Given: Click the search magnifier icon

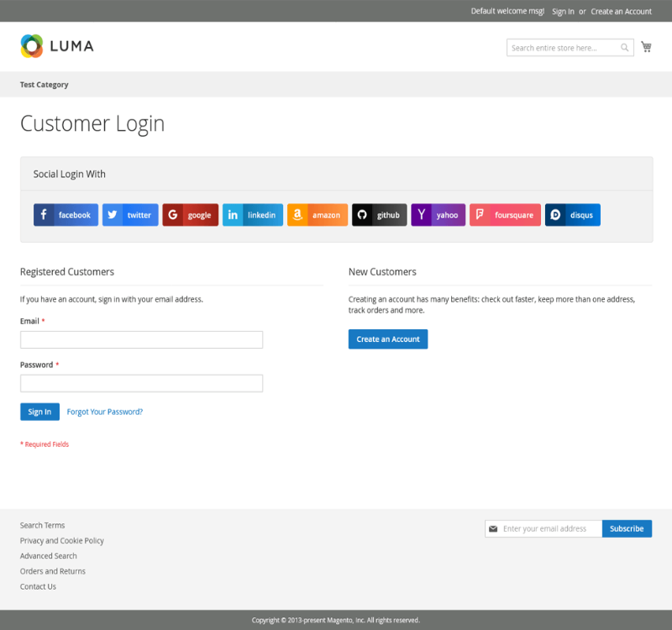Looking at the screenshot, I should coord(625,48).
